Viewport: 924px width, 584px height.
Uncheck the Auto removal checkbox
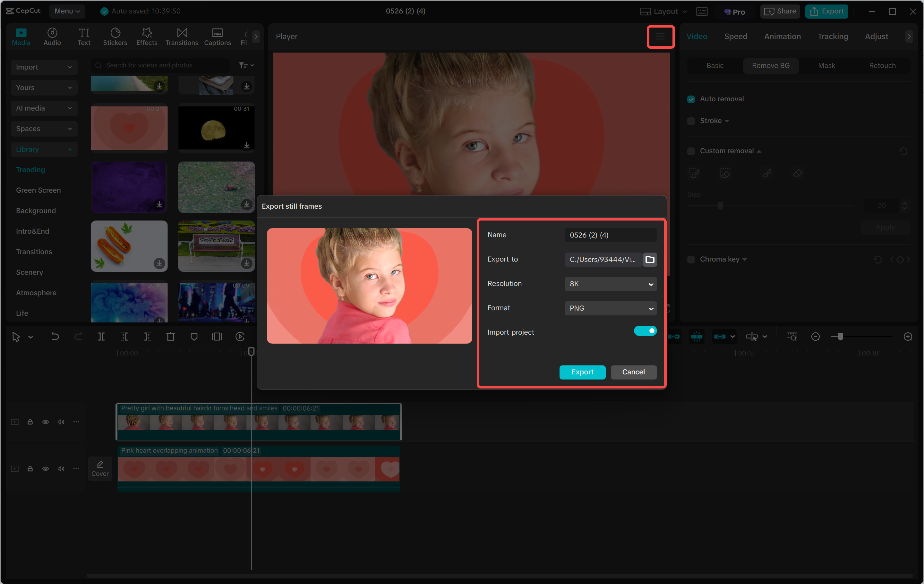tap(691, 99)
